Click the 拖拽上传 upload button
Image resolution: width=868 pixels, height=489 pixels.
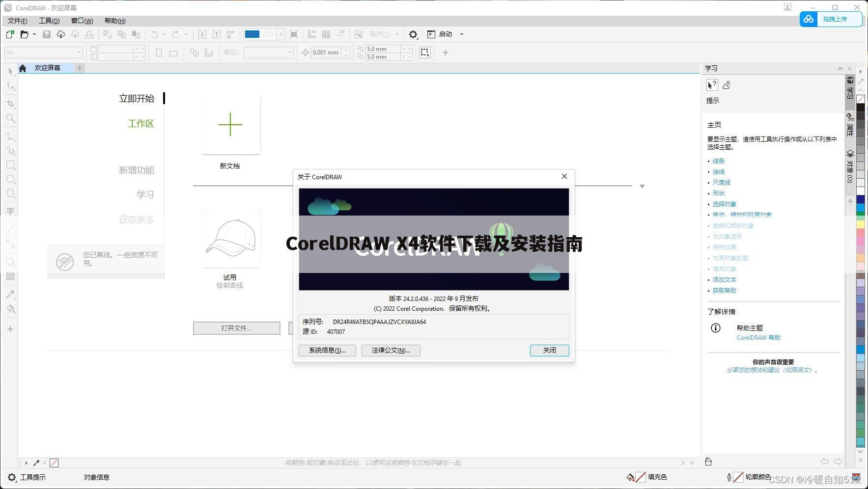(831, 19)
